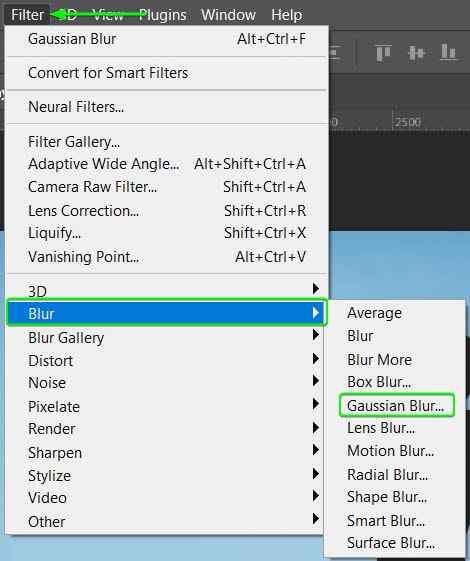This screenshot has height=561, width=470.
Task: Open the Plugins menu
Action: tap(163, 15)
